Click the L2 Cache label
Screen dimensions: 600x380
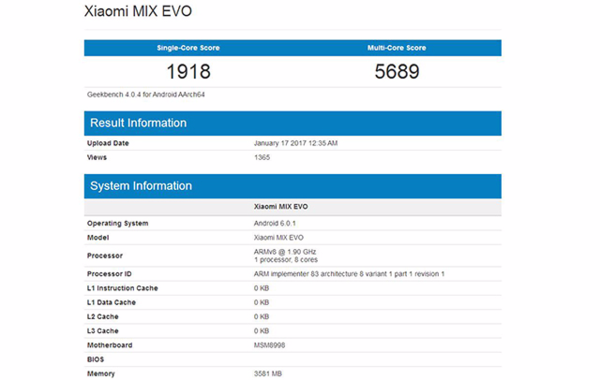coord(103,317)
